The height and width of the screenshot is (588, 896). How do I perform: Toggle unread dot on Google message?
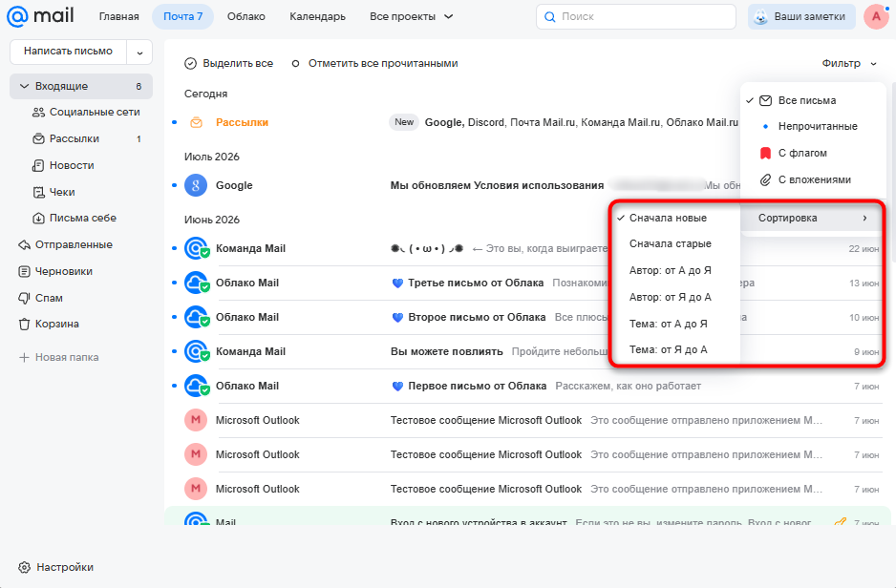pyautogui.click(x=174, y=185)
